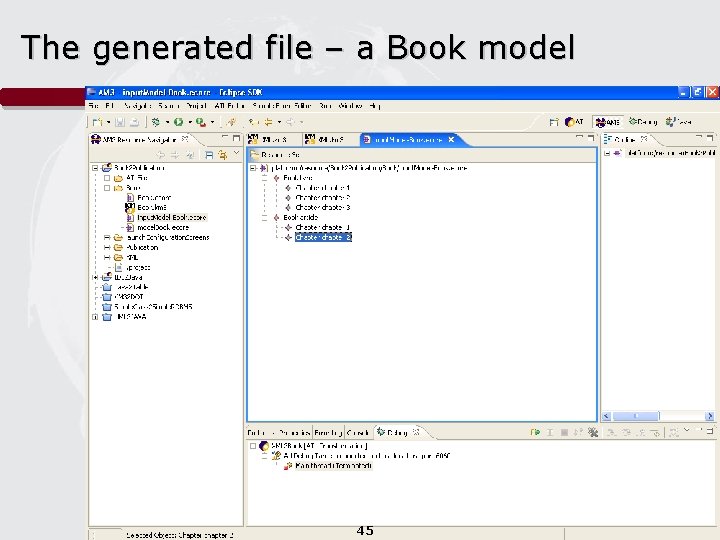The image size is (720, 540).
Task: Open the Debug view menu chevron
Action: (x=686, y=430)
